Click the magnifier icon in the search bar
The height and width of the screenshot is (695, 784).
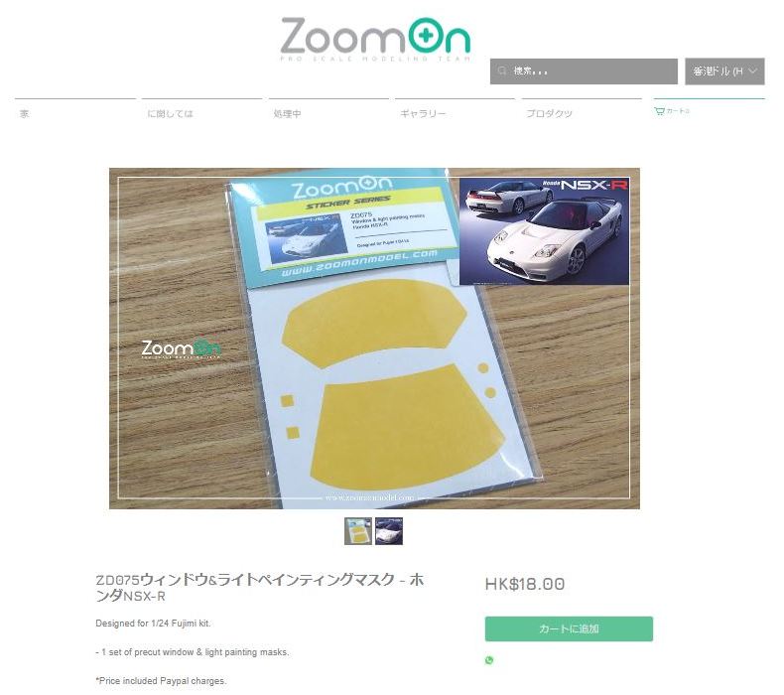[502, 70]
